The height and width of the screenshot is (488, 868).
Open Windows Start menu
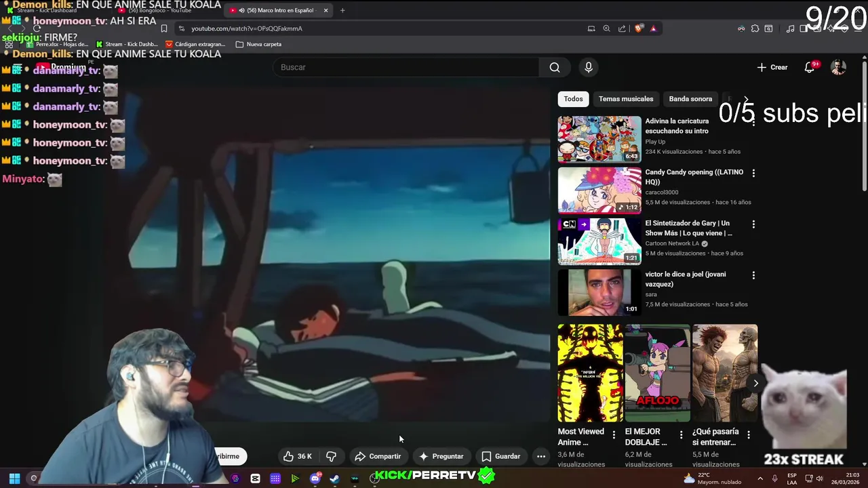coord(14,479)
